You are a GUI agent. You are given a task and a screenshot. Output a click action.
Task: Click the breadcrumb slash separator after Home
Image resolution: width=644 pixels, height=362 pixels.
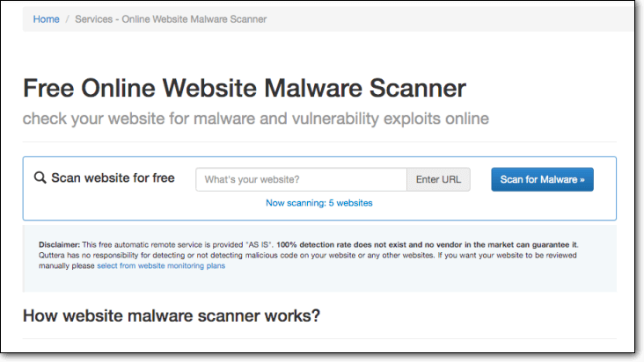pyautogui.click(x=68, y=19)
